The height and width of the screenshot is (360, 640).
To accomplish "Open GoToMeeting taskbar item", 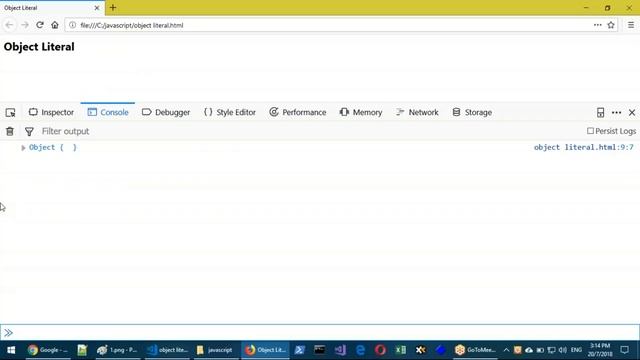I will 476,350.
